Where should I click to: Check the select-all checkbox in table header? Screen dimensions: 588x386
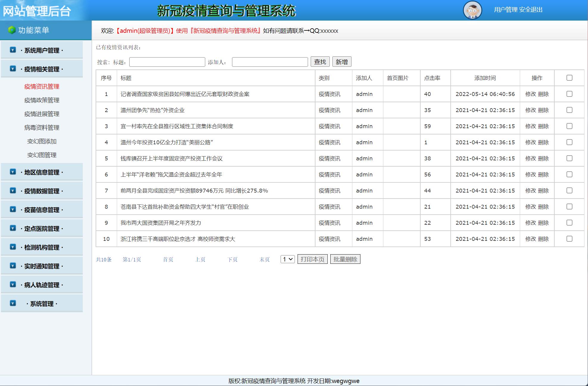point(569,78)
